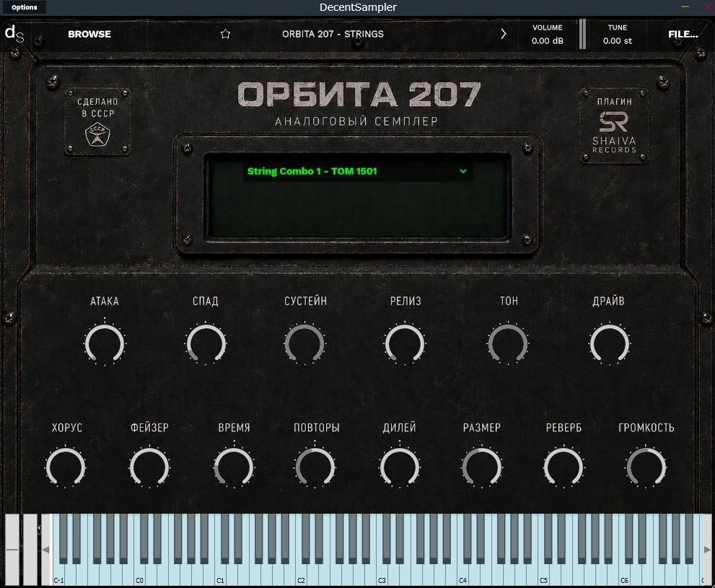Click the TUNE 0.00 st value

tap(618, 40)
